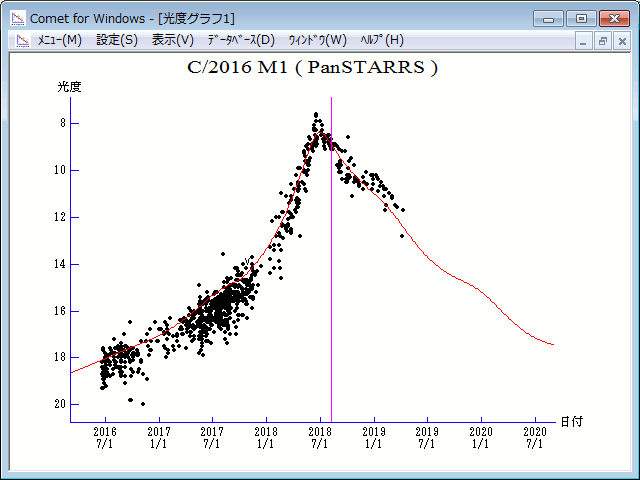Viewport: 640px width, 480px height.
Task: Click the magnitude 14 tick label
Action: (x=61, y=264)
